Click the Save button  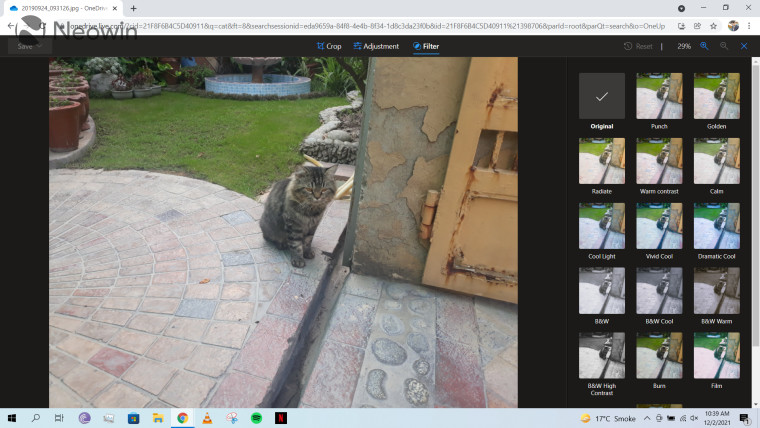25,46
